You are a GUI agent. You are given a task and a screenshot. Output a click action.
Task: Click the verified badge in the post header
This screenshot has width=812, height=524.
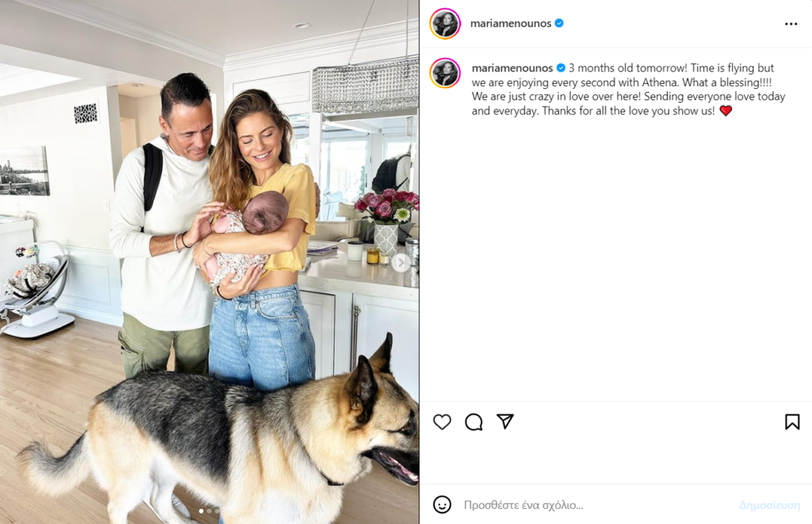559,23
